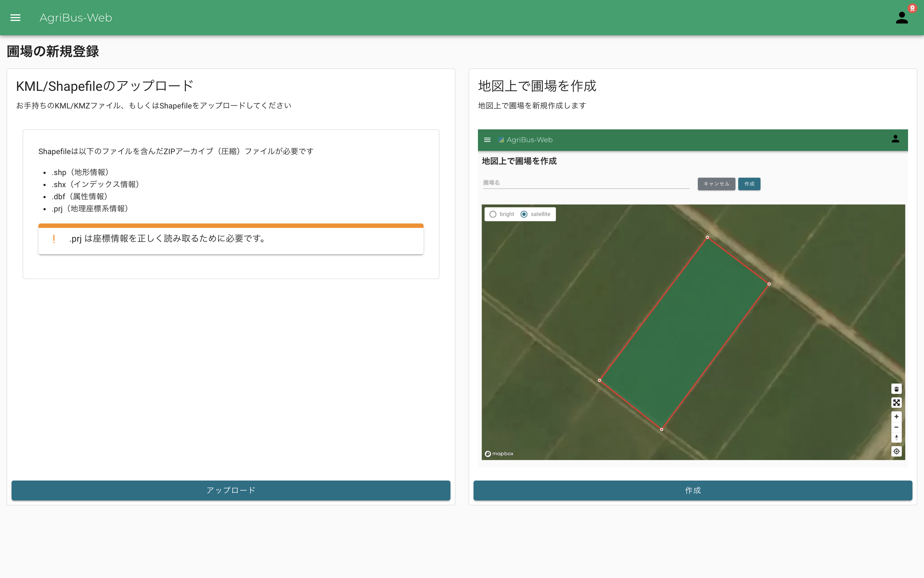Click the user icon in the map preview header

pos(895,139)
